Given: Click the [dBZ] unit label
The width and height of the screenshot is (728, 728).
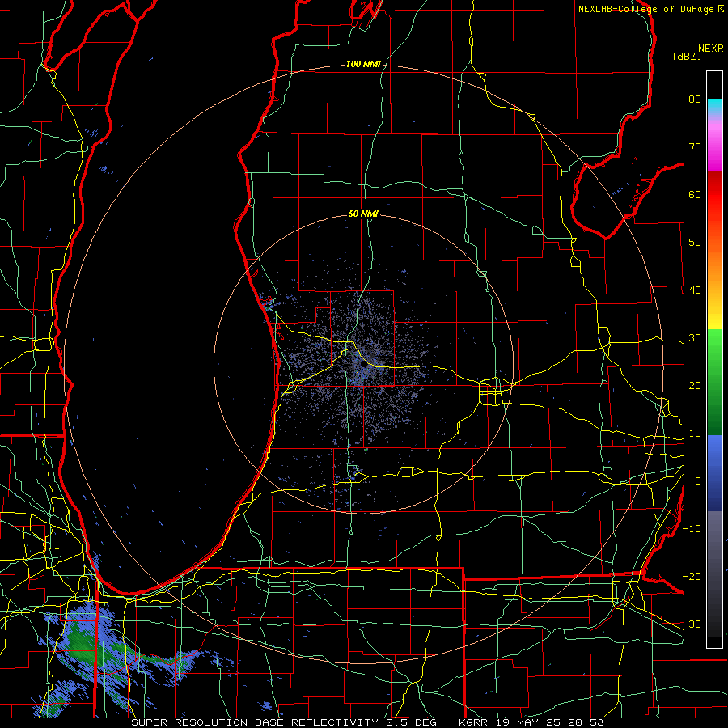Looking at the screenshot, I should click(687, 56).
